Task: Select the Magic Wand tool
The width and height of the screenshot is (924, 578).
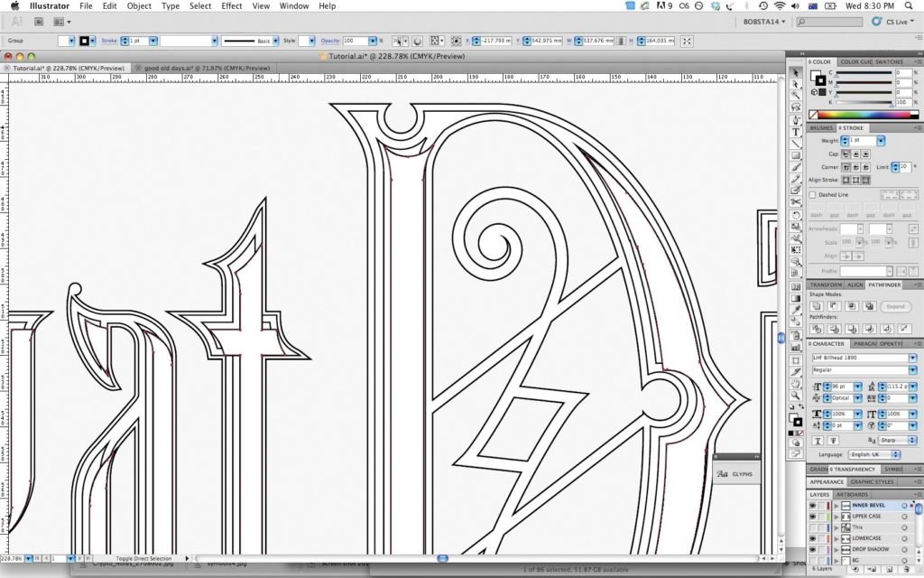Action: [796, 96]
